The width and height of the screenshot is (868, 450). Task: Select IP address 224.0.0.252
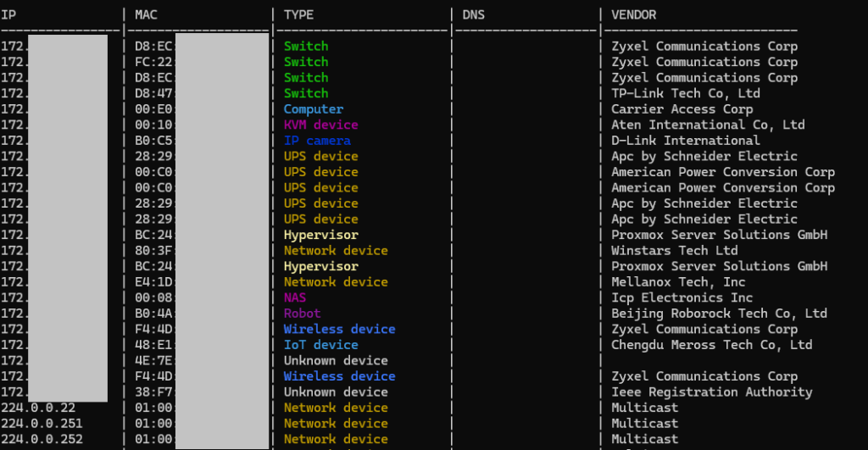pos(42,439)
